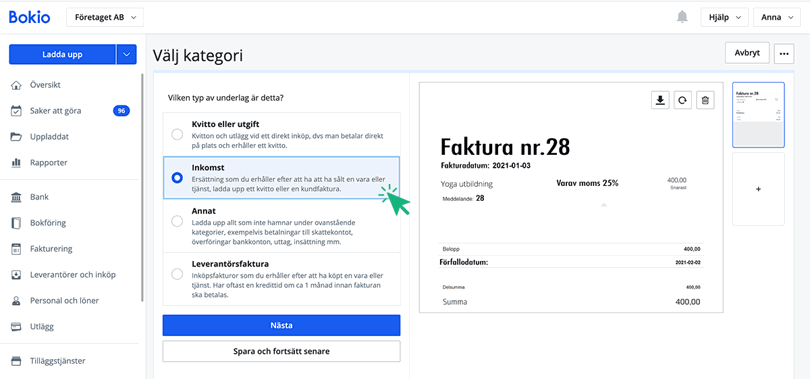The image size is (810, 379).
Task: Go to Översikt in sidebar
Action: pyautogui.click(x=45, y=85)
